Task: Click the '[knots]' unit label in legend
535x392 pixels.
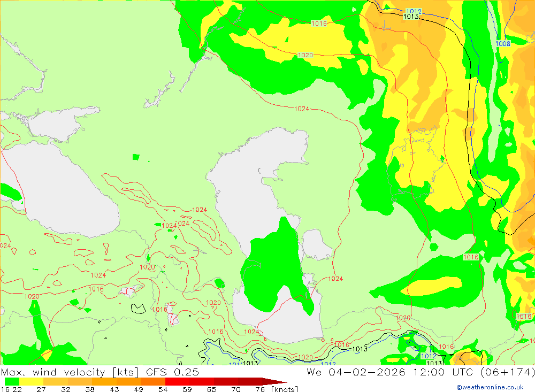Action: [285, 389]
